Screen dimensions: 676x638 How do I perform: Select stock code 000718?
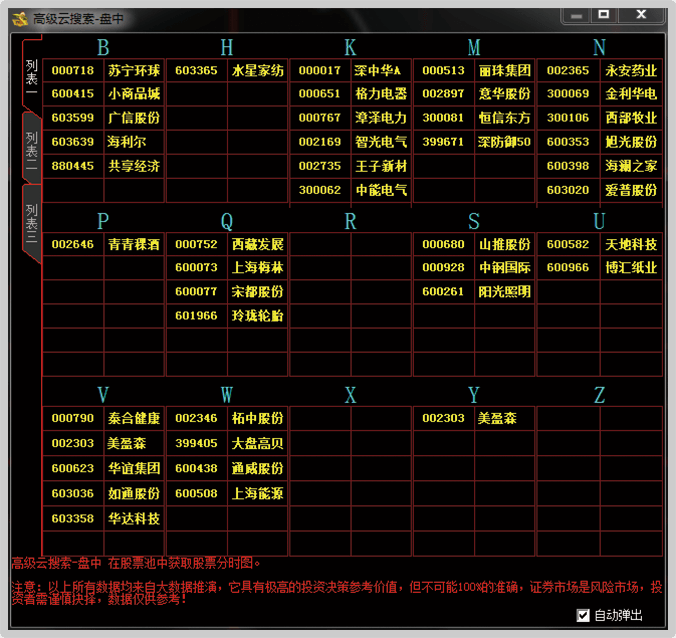click(x=73, y=70)
